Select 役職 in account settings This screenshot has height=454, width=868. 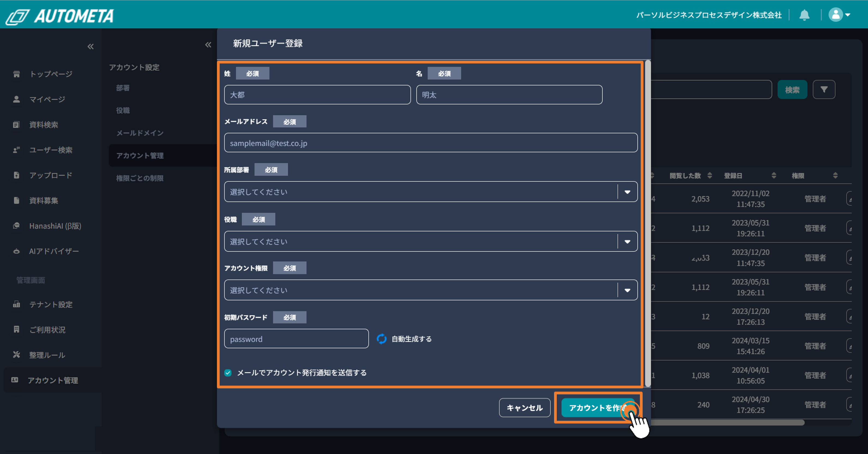click(123, 111)
